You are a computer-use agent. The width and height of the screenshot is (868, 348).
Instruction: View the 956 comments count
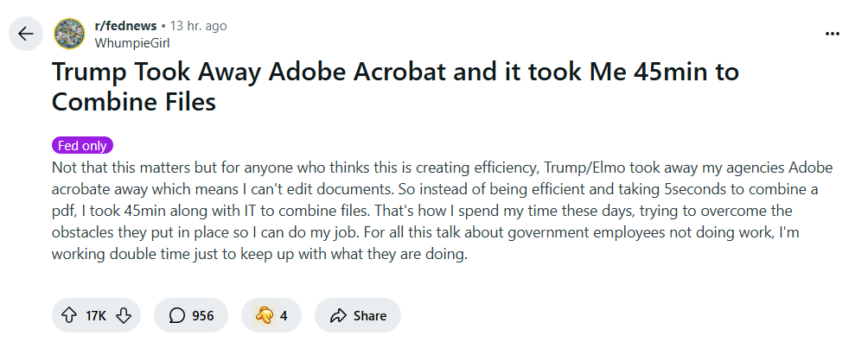[x=202, y=316]
